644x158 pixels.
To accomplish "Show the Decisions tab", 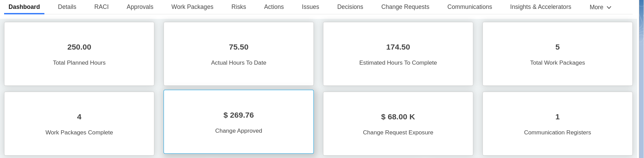I will [350, 7].
